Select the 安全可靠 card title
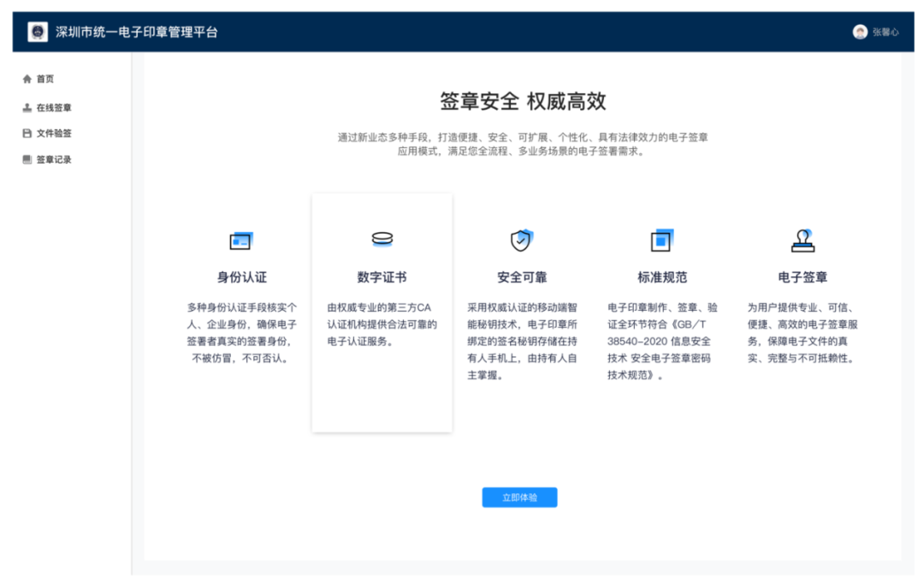Viewport: 924px width, 583px height. point(522,277)
